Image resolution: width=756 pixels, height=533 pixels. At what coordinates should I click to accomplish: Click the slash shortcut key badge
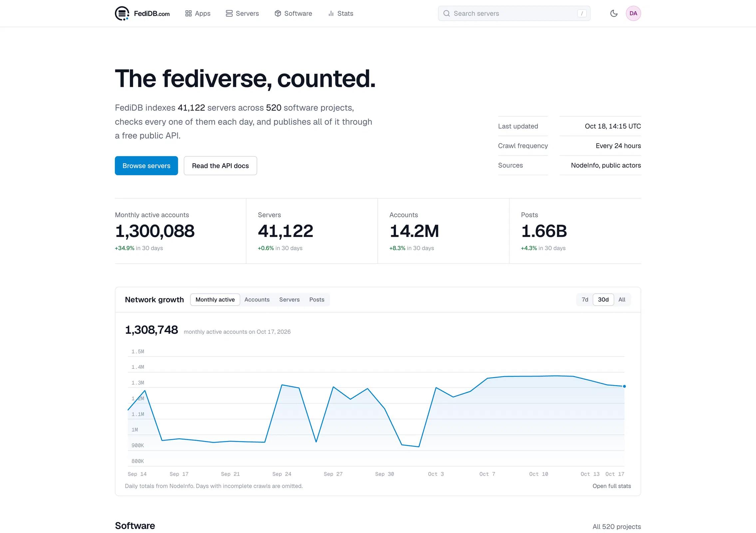pyautogui.click(x=582, y=13)
